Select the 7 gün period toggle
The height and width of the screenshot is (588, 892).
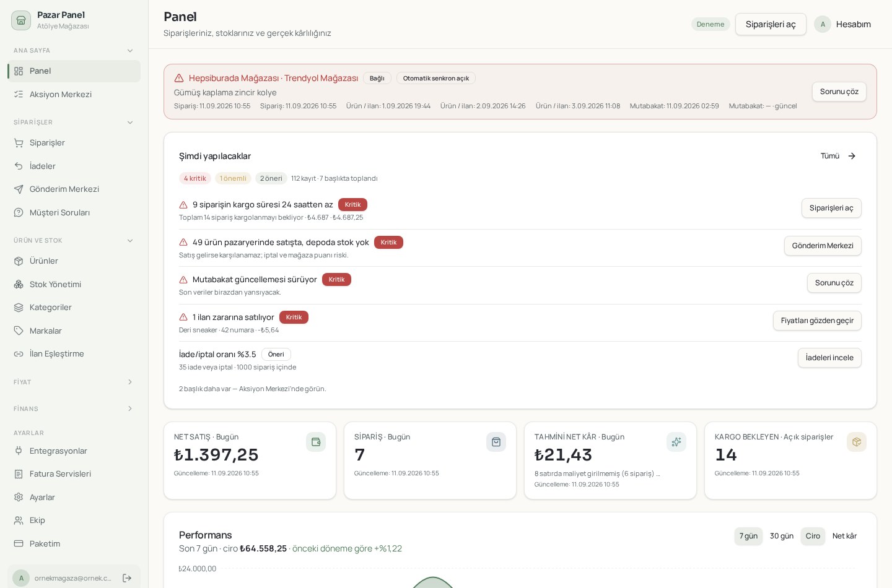748,536
